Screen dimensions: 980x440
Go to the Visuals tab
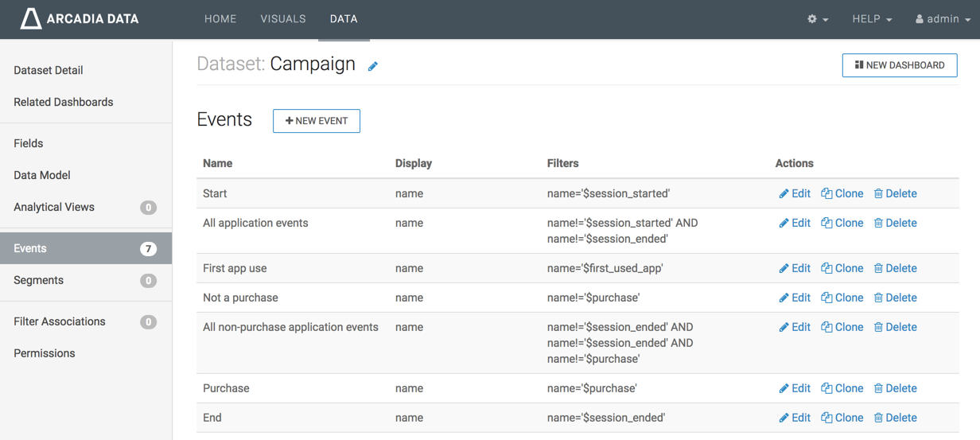(x=283, y=19)
